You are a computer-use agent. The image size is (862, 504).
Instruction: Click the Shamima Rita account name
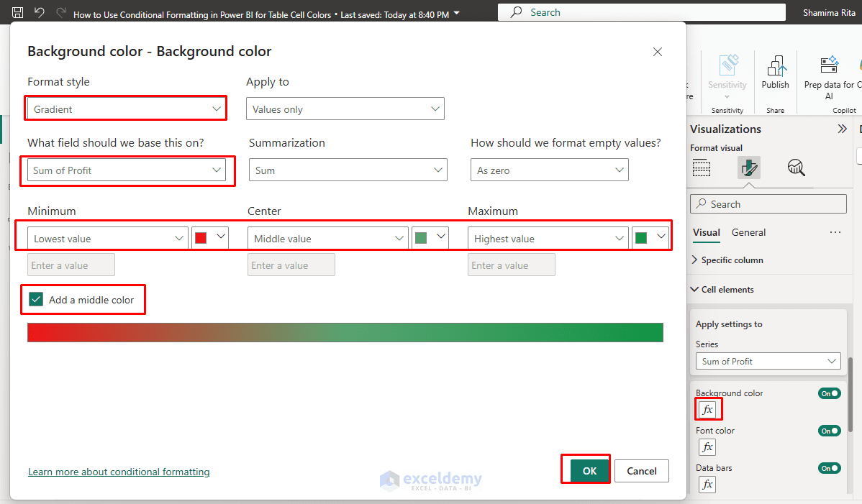pyautogui.click(x=829, y=13)
